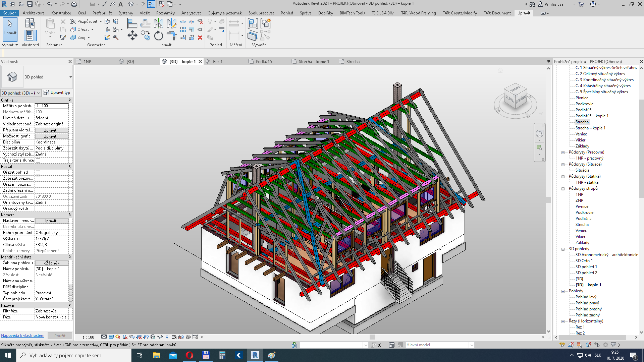Select the Move tool in ribbon
This screenshot has height=362, width=644.
coord(132,36)
